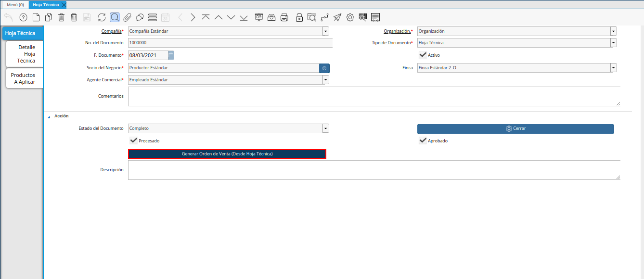Screen dimensions: 644x279
Task: Open the Active Workflows node icon
Action: [325, 18]
